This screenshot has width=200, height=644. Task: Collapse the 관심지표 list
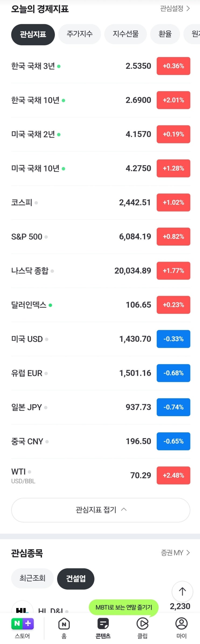tap(101, 510)
